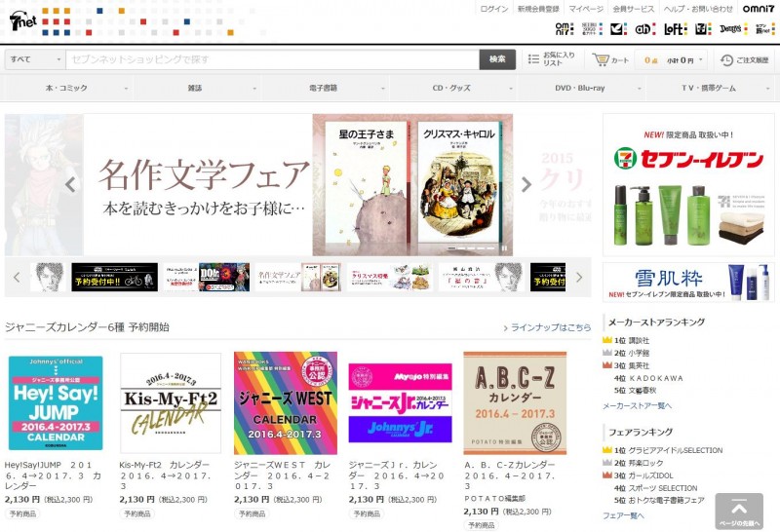Open the omni7 site logo icon
The width and height of the screenshot is (780, 532).
tap(564, 29)
